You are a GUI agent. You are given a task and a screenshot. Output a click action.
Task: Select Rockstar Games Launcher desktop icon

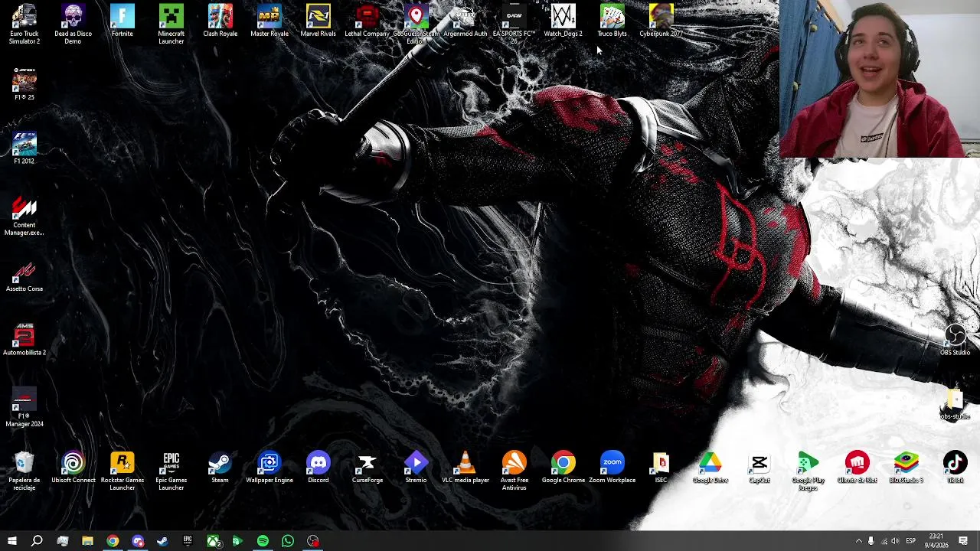coord(122,471)
